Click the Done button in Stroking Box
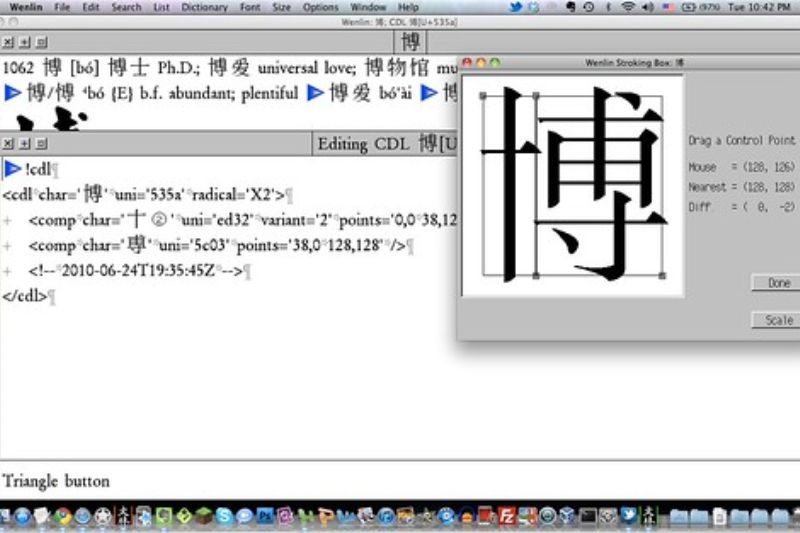The height and width of the screenshot is (533, 800). pos(779,283)
